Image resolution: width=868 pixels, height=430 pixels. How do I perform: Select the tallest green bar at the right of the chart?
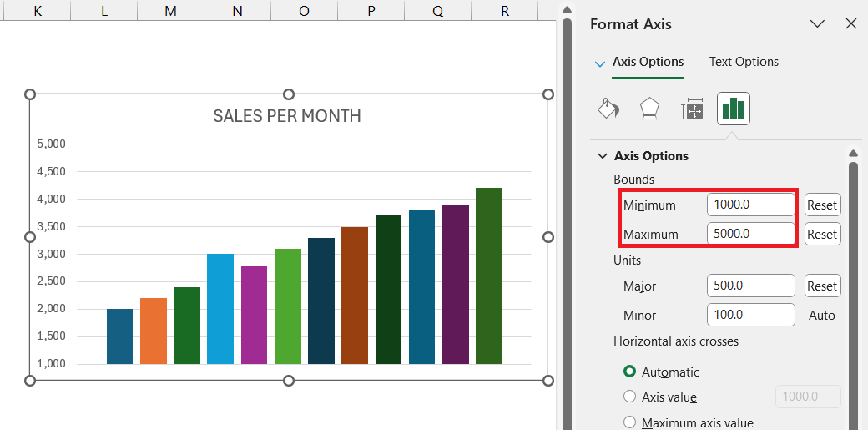pos(489,276)
